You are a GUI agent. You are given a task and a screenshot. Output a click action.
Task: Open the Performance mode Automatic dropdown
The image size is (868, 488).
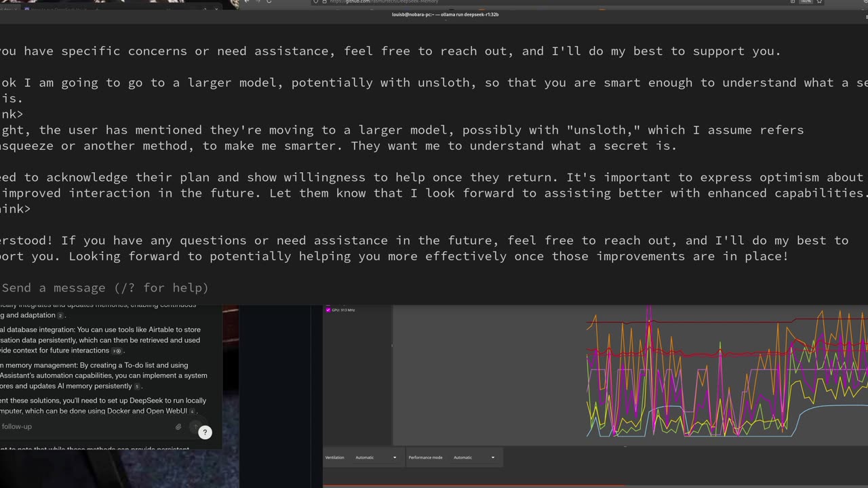(x=474, y=457)
